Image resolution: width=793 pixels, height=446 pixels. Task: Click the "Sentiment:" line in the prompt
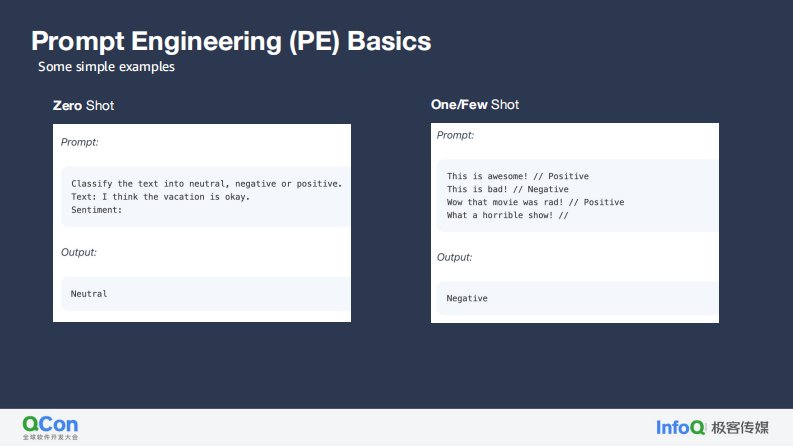[x=97, y=210]
